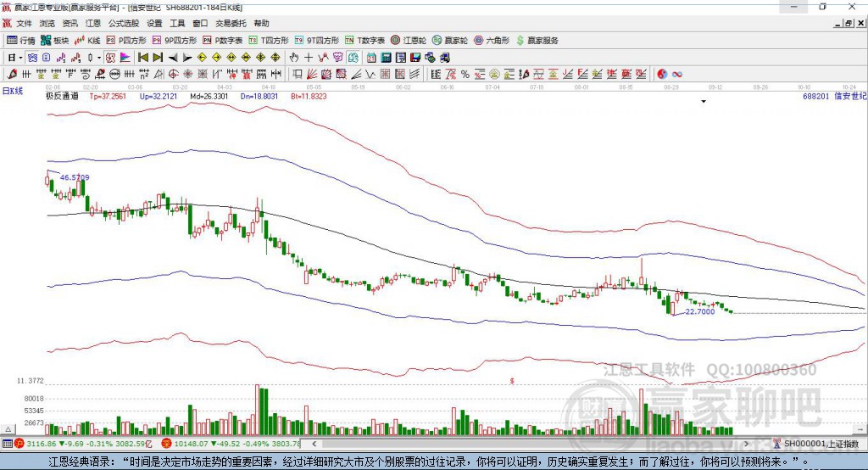The width and height of the screenshot is (868, 470).
Task: Click the floppy disk save icon
Action: 415,58
